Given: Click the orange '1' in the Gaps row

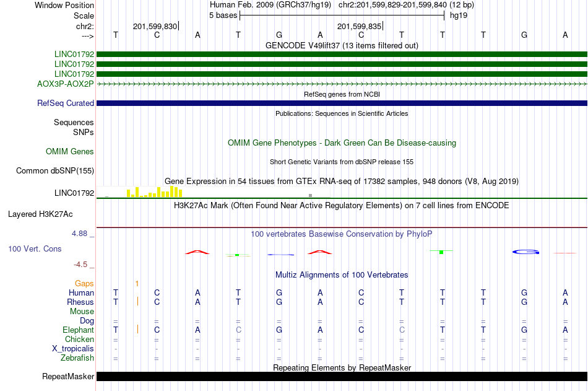Looking at the screenshot, I should point(137,284).
